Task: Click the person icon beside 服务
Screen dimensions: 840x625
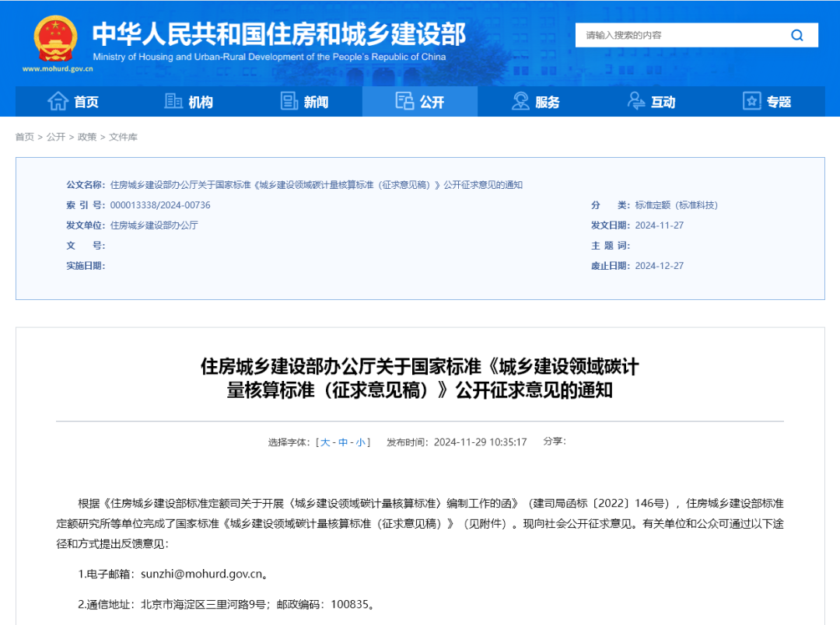Action: [519, 101]
